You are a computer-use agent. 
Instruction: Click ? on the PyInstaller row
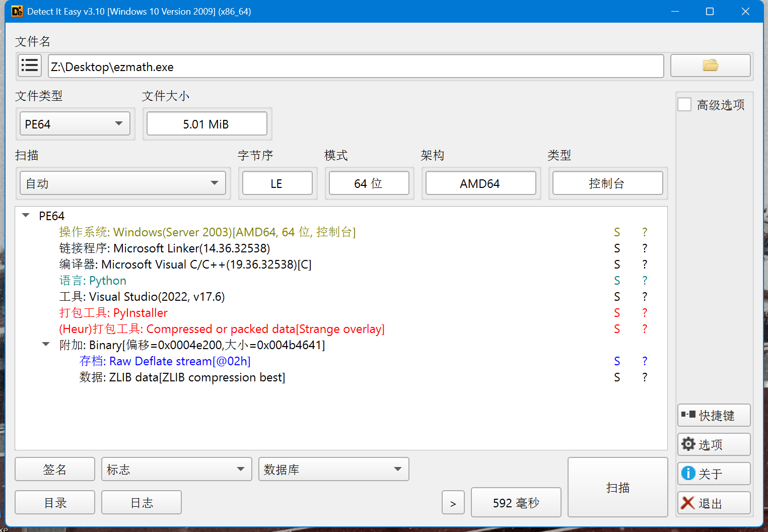[x=645, y=313]
